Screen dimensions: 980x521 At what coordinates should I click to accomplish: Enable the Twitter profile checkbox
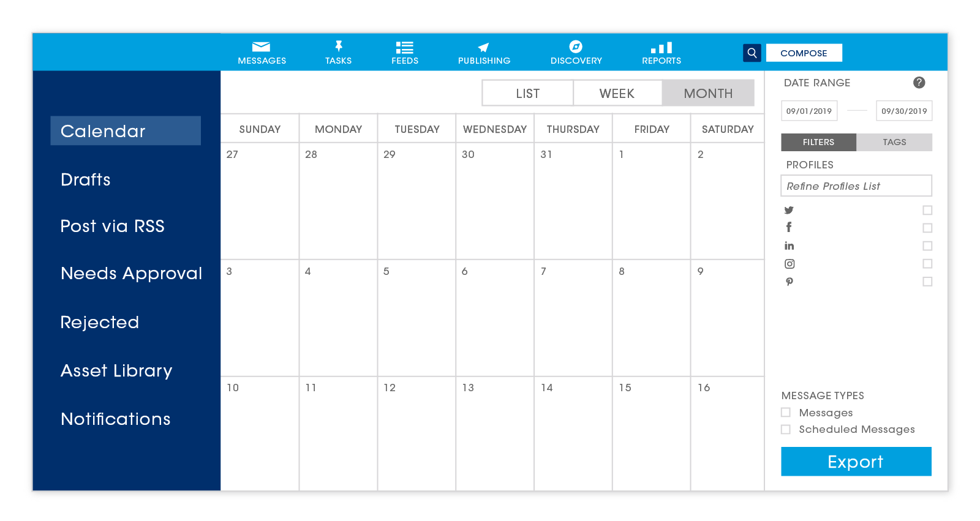coord(927,211)
